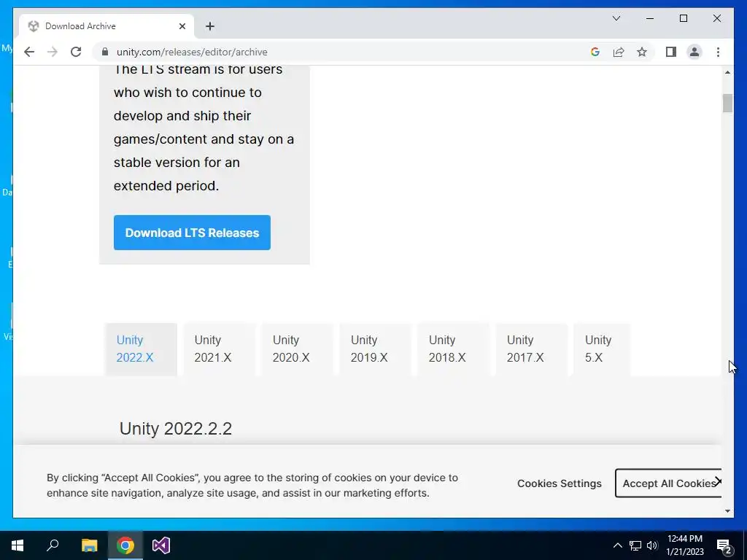
Task: Switch to the Unity 2019.X tab
Action: click(376, 349)
